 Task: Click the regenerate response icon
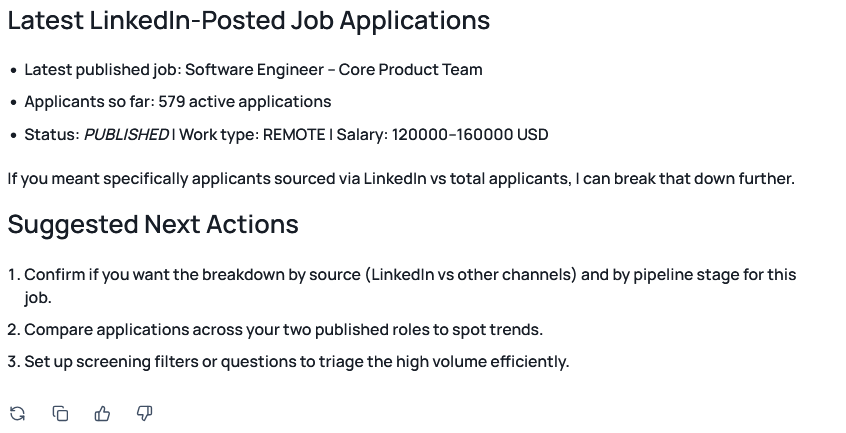pos(17,413)
